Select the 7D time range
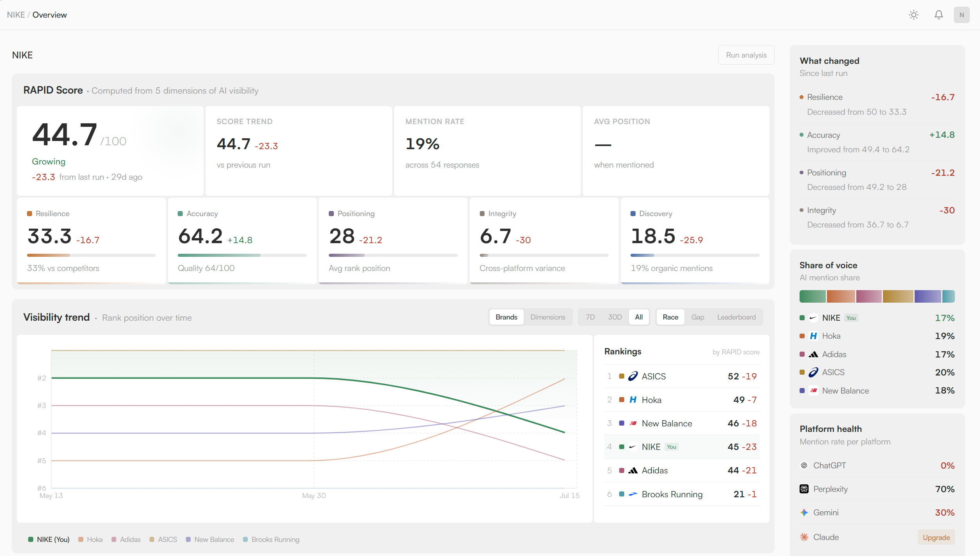Viewport: 980px width, 556px height. point(590,317)
